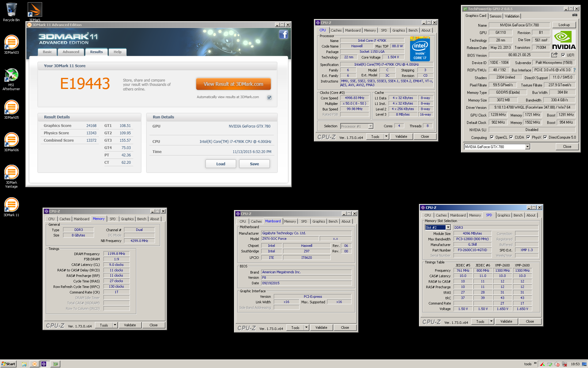Click the NVIDIA GeForce GTX 780 name field
This screenshot has width=588, height=368.
519,25
